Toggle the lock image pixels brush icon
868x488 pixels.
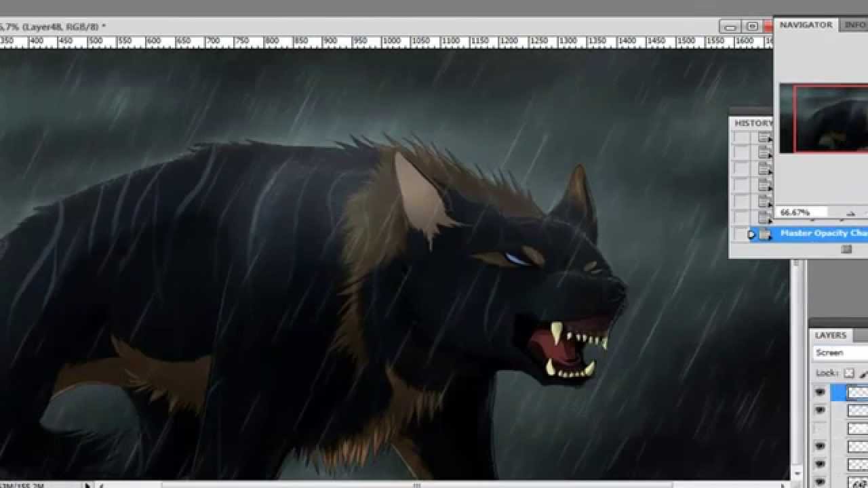click(x=863, y=373)
